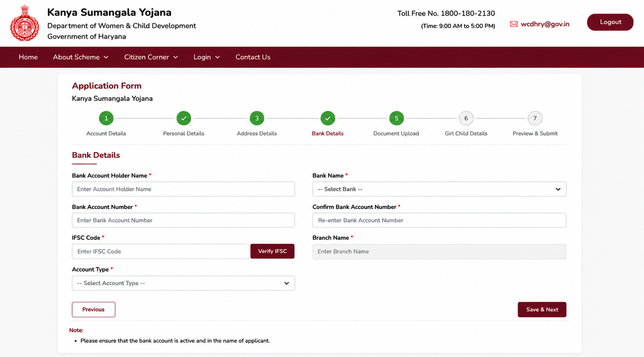644x357 pixels.
Task: Click Save & Next button
Action: pos(542,310)
